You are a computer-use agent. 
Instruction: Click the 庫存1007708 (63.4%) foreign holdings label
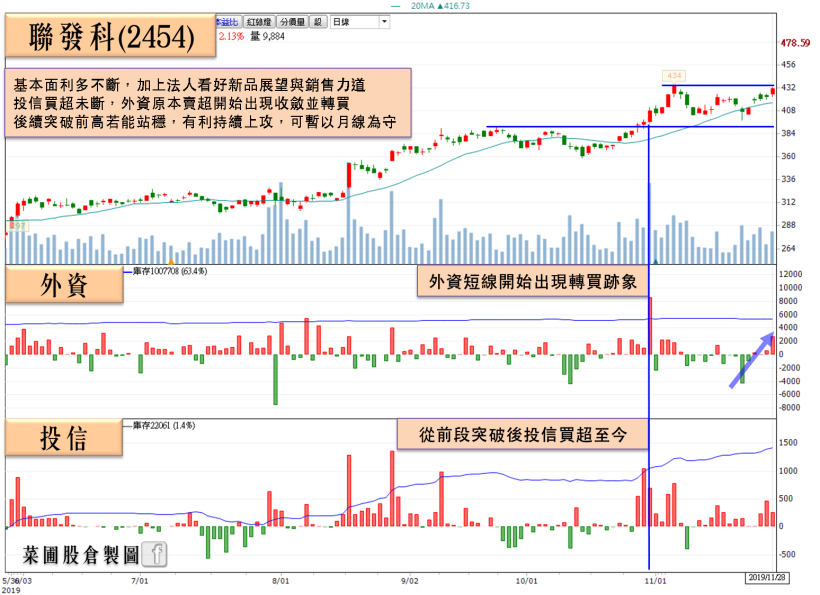[x=169, y=271]
